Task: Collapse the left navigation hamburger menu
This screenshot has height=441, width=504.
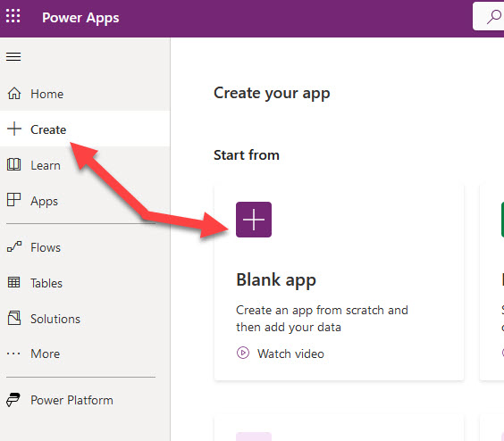Action: pyautogui.click(x=13, y=57)
